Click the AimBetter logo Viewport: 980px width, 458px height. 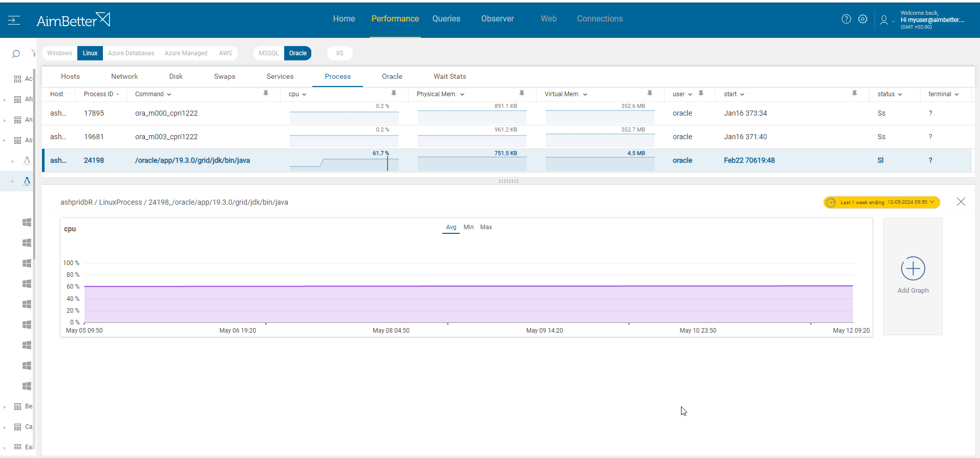tap(73, 20)
